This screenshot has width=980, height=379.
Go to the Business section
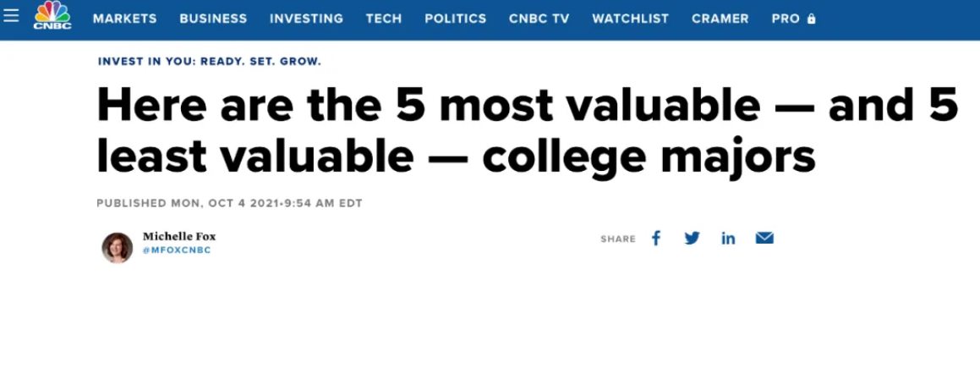pos(213,19)
